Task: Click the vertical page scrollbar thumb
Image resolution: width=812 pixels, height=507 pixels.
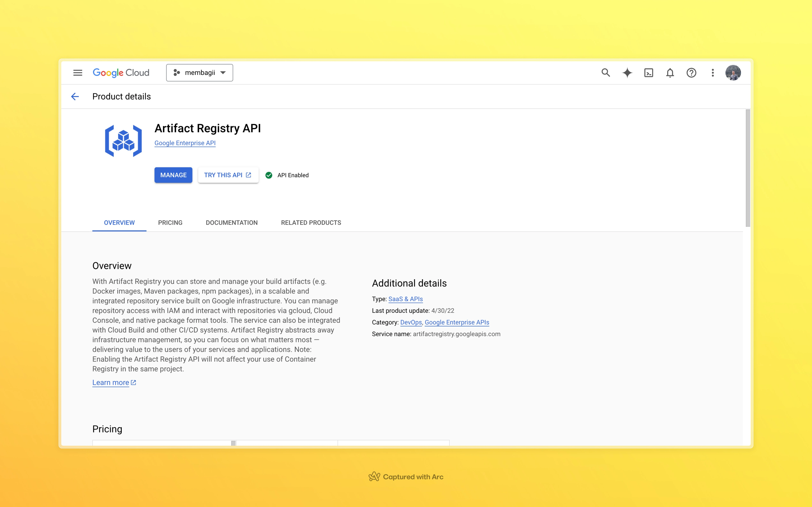Action: pyautogui.click(x=748, y=168)
